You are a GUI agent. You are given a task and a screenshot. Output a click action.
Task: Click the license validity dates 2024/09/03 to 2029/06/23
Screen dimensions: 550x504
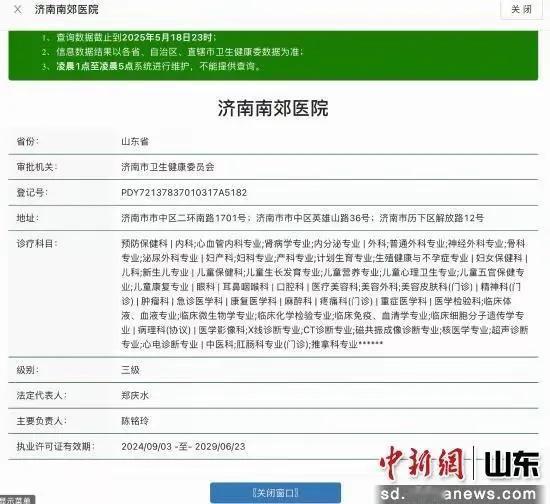point(183,446)
